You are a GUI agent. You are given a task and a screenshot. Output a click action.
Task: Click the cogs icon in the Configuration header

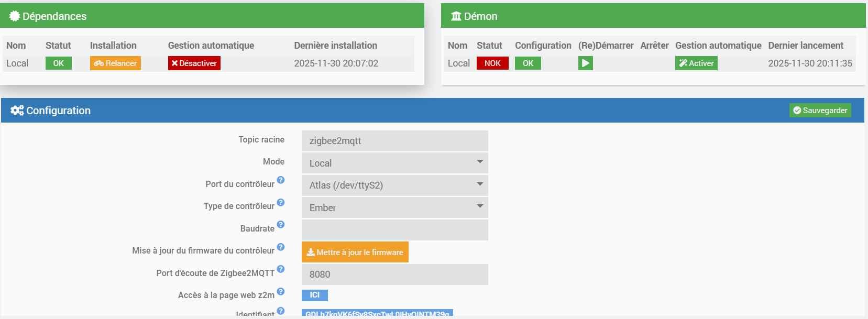point(17,111)
